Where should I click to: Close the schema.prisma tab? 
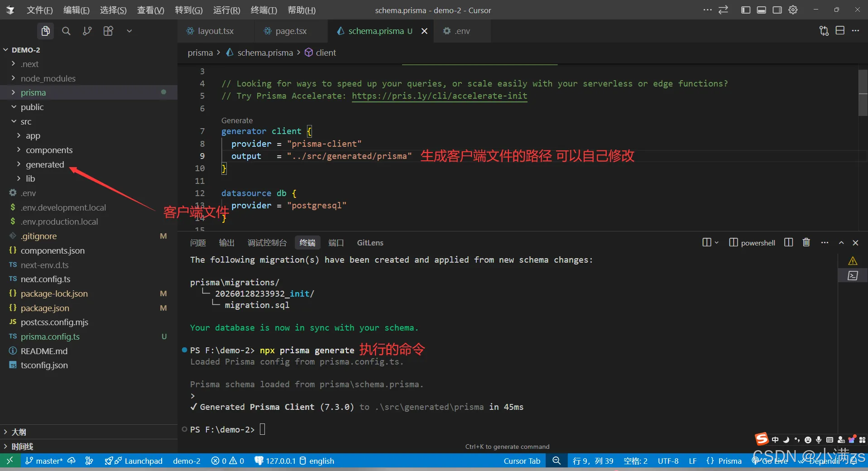point(424,31)
